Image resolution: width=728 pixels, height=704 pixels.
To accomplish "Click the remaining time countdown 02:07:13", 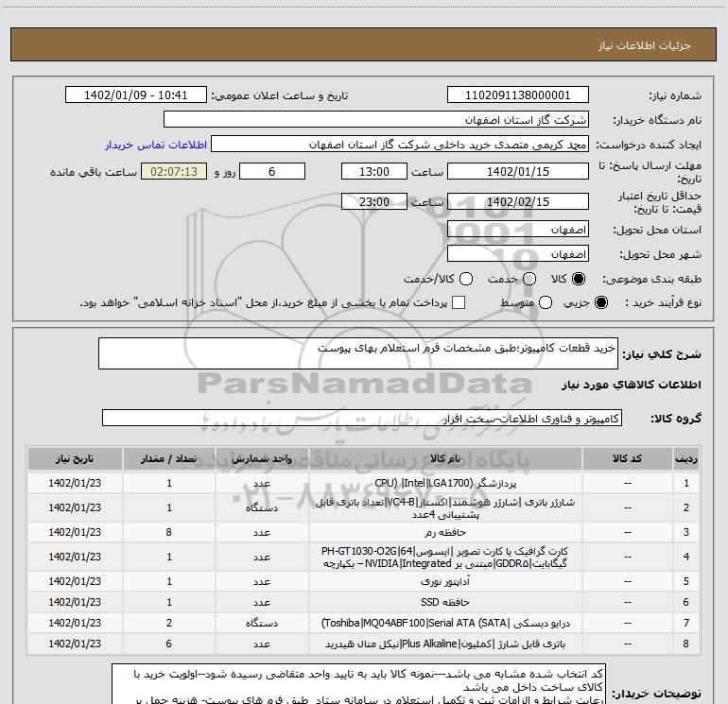I will [174, 171].
